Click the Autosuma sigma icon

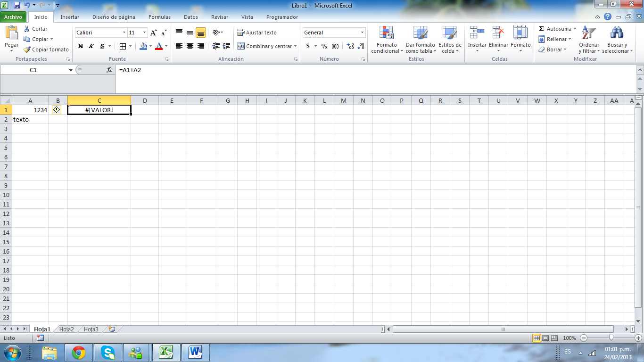pyautogui.click(x=542, y=29)
